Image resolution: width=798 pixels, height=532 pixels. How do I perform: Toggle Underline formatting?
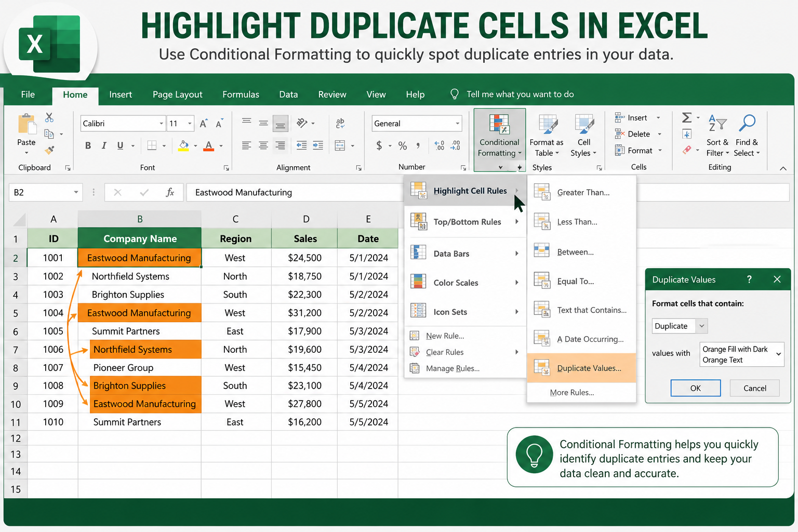pos(120,145)
